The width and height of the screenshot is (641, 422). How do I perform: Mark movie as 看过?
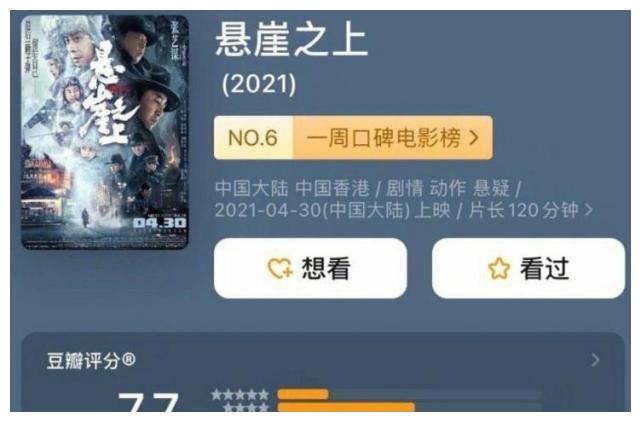(x=528, y=268)
